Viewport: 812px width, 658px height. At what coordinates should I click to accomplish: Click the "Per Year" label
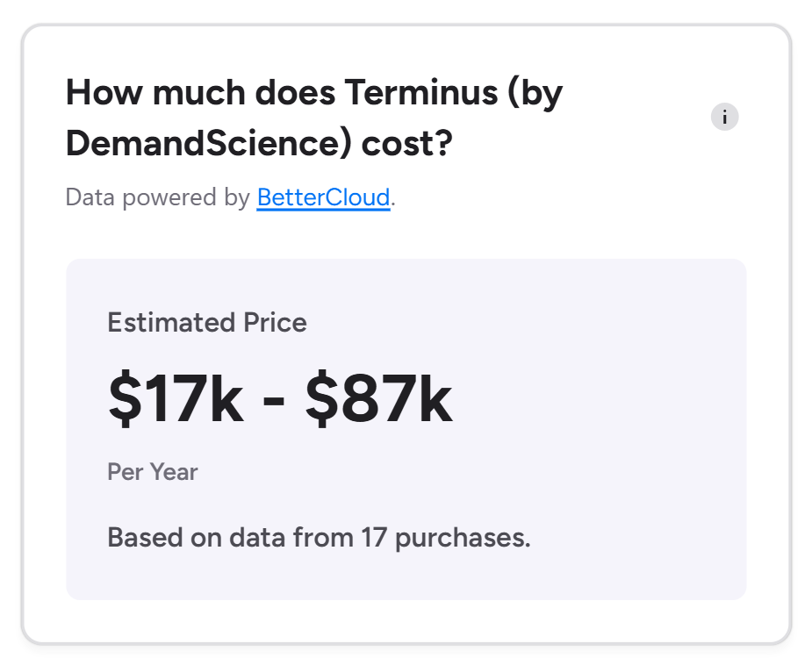(x=153, y=472)
